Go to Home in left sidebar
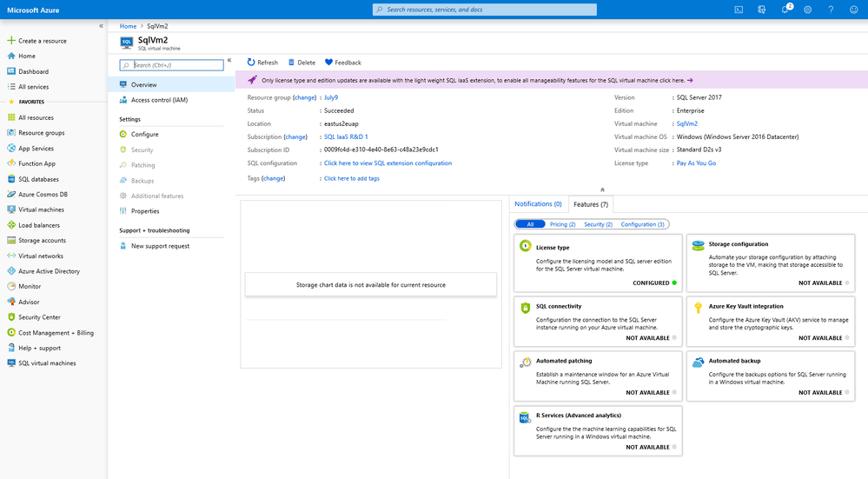Viewport: 868px width, 479px height. (x=27, y=56)
